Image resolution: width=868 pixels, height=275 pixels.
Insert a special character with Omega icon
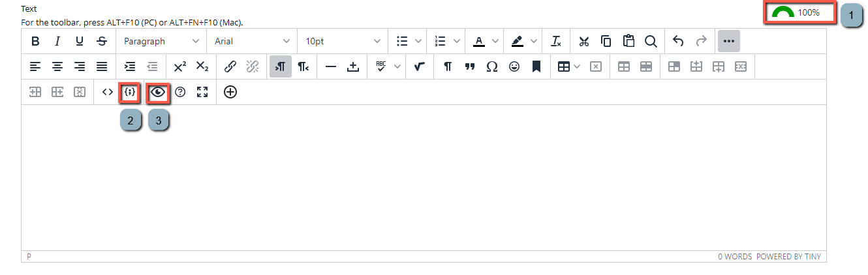pyautogui.click(x=492, y=66)
